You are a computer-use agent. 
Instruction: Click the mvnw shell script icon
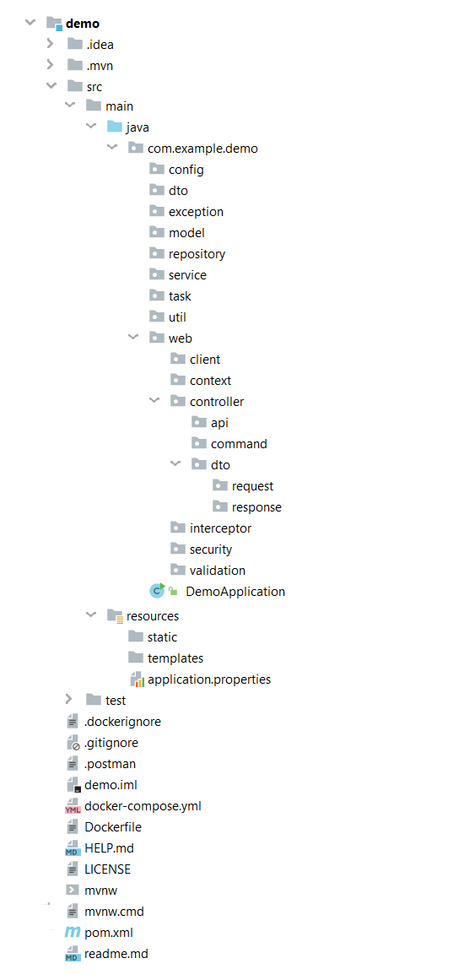click(x=73, y=890)
